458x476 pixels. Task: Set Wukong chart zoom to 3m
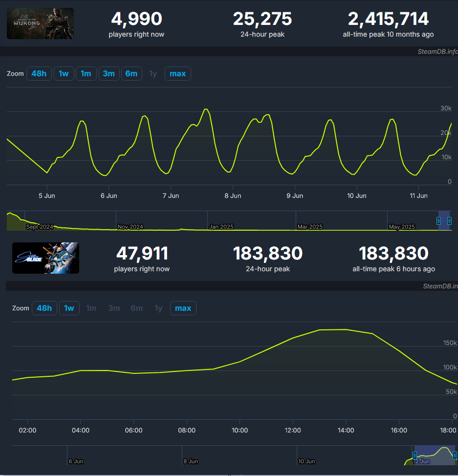coord(109,73)
